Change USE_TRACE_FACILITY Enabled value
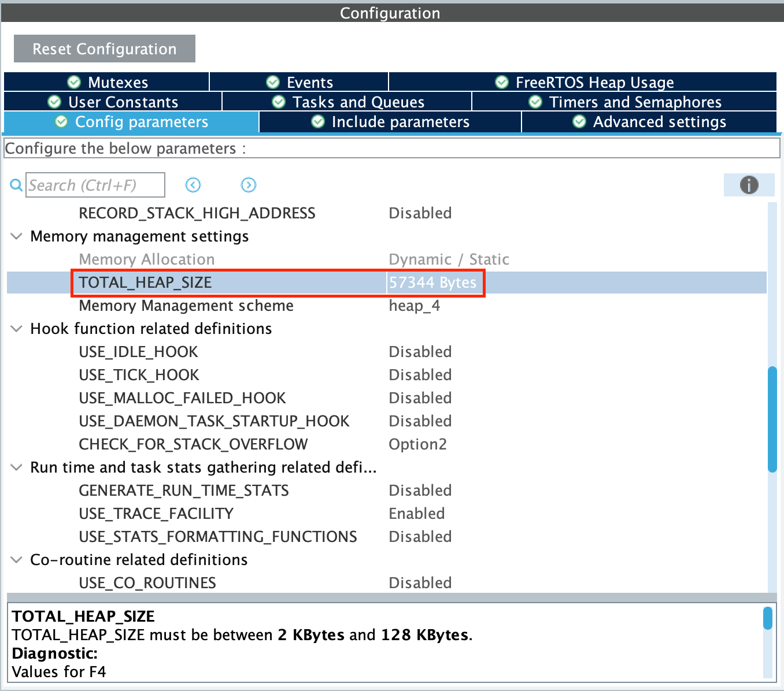This screenshot has width=784, height=691. point(417,514)
